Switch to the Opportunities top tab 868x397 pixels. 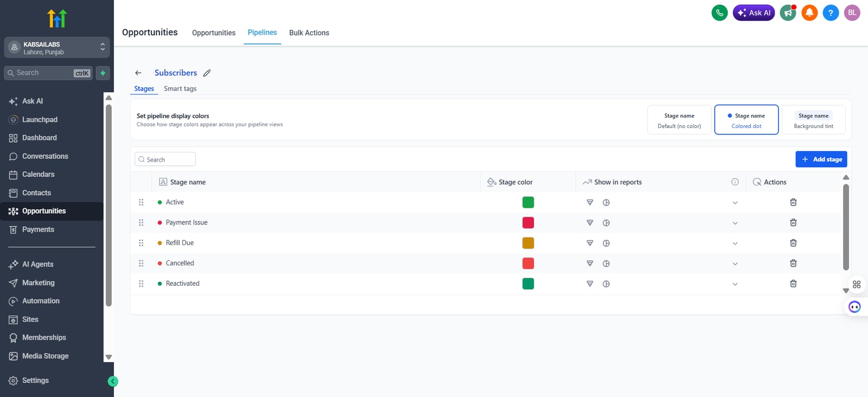tap(214, 33)
